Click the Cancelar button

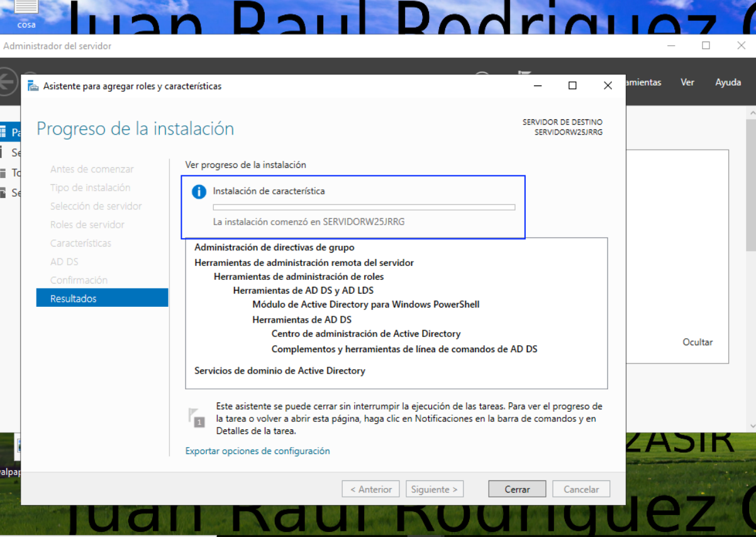tap(581, 489)
